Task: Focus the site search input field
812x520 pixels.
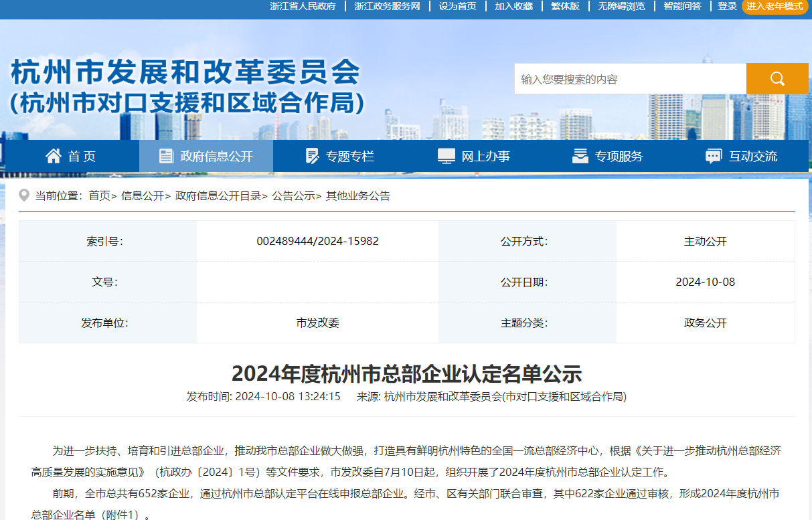Action: (629, 79)
